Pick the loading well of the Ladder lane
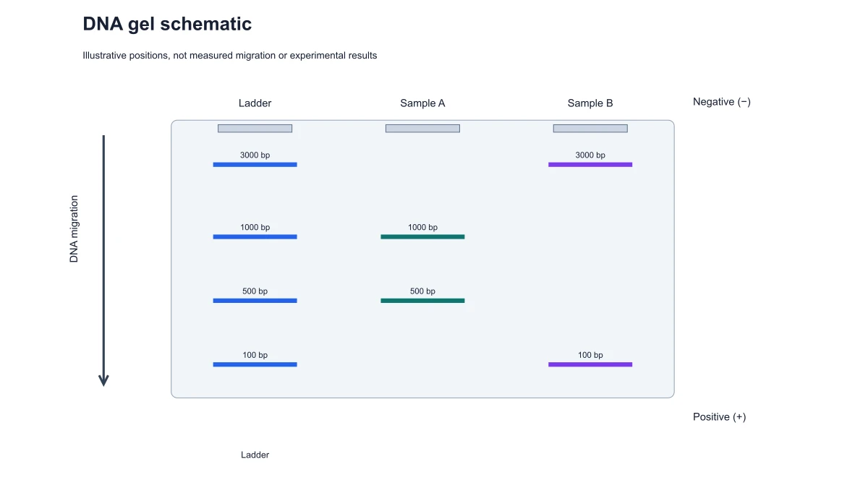The height and width of the screenshot is (488, 868). coord(255,129)
